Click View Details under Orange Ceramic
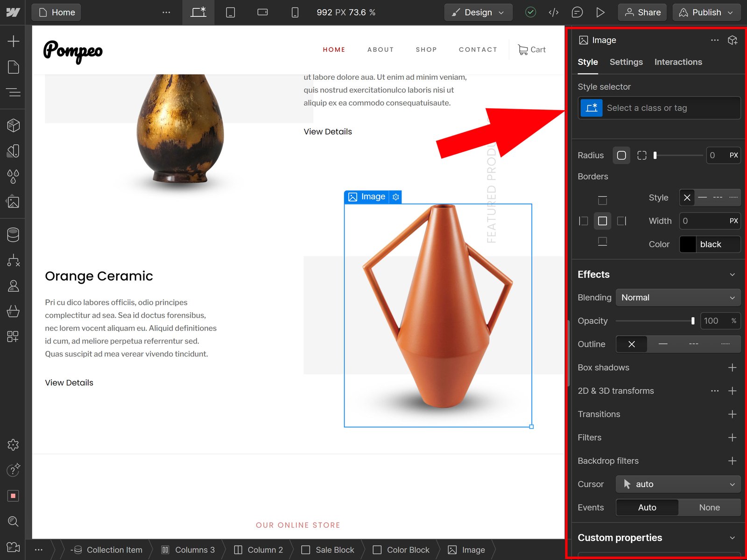The image size is (747, 560). [69, 382]
